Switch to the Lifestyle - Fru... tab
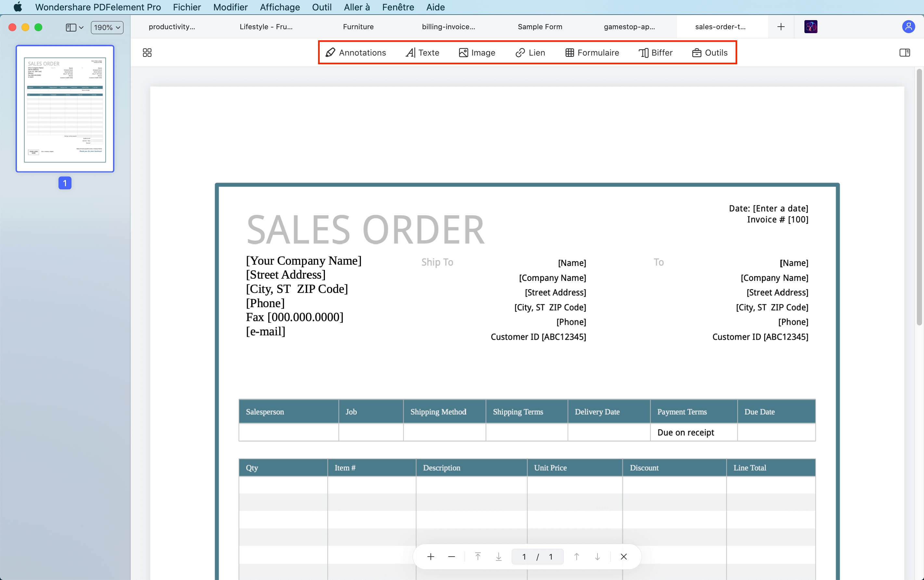Image resolution: width=924 pixels, height=580 pixels. (266, 27)
